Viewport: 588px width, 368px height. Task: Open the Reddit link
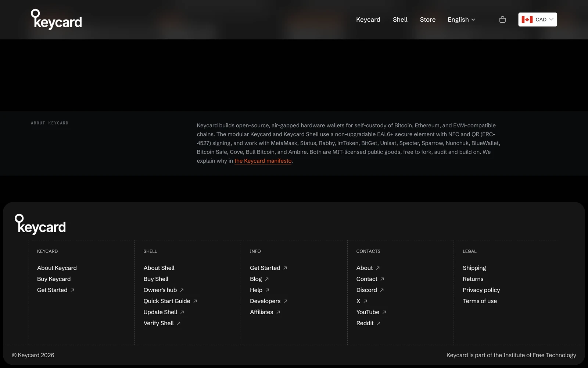pyautogui.click(x=365, y=323)
